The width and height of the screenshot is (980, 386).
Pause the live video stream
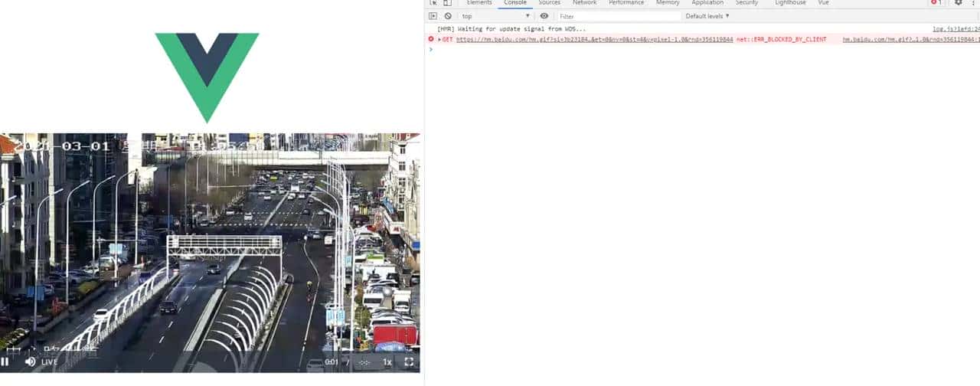point(5,361)
